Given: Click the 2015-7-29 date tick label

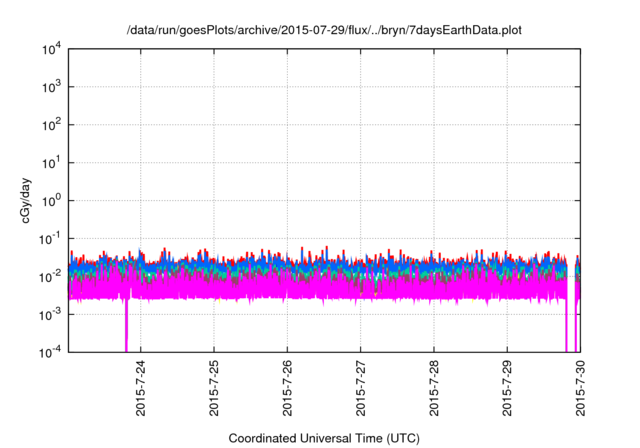Looking at the screenshot, I should 507,388.
